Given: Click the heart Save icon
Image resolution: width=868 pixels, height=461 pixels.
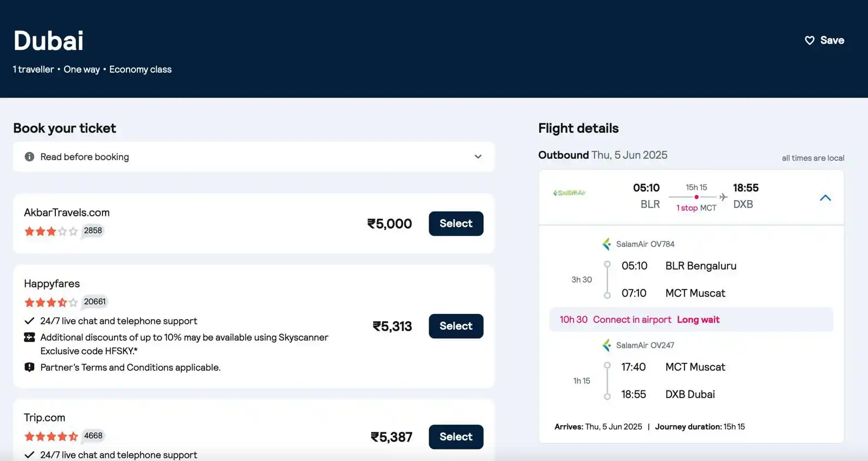Looking at the screenshot, I should 809,40.
